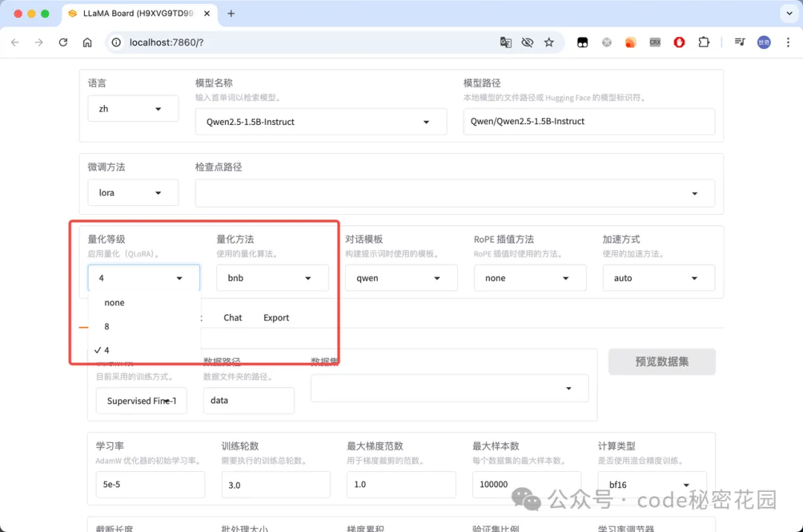Switch to the Chat tab
The image size is (803, 532).
(x=232, y=317)
